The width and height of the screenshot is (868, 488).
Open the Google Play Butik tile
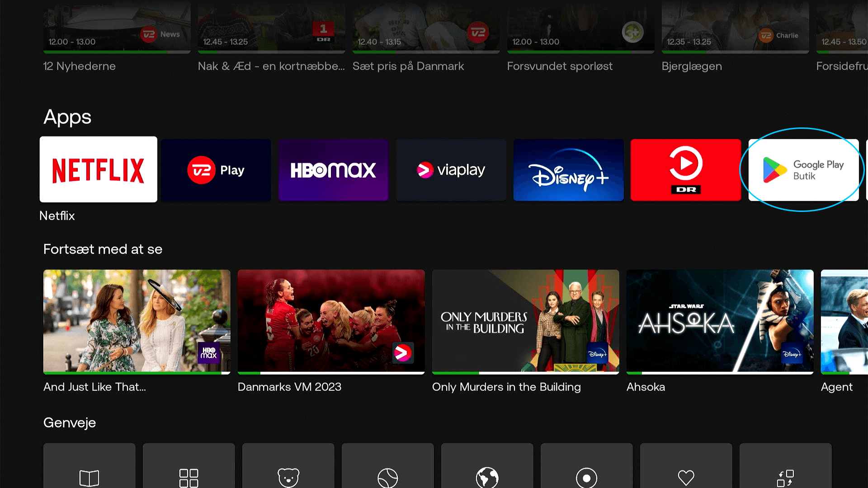point(803,169)
